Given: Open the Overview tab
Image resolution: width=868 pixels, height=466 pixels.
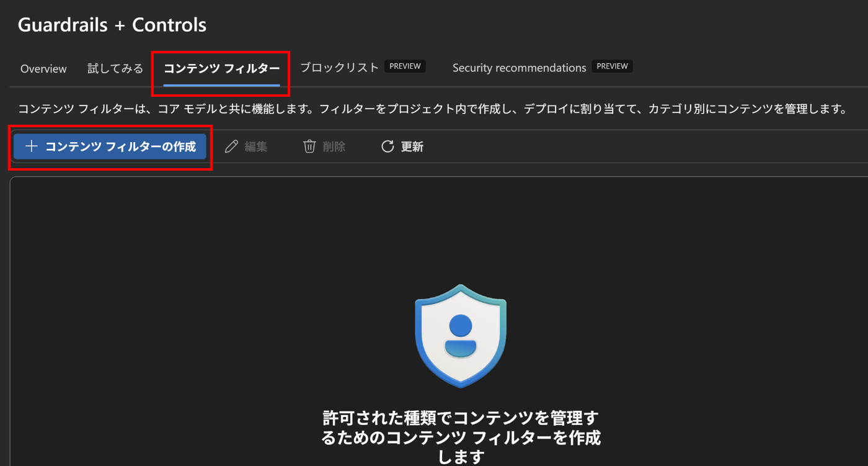Looking at the screenshot, I should point(43,68).
